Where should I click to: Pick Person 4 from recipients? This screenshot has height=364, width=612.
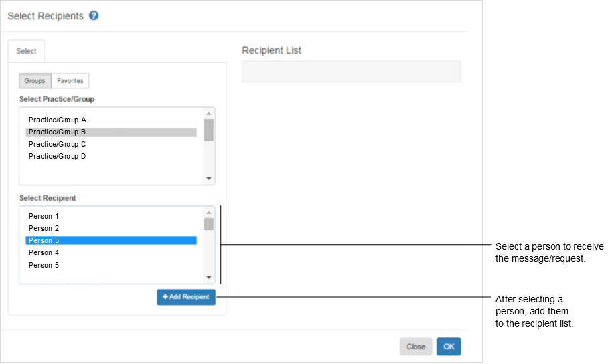[44, 252]
